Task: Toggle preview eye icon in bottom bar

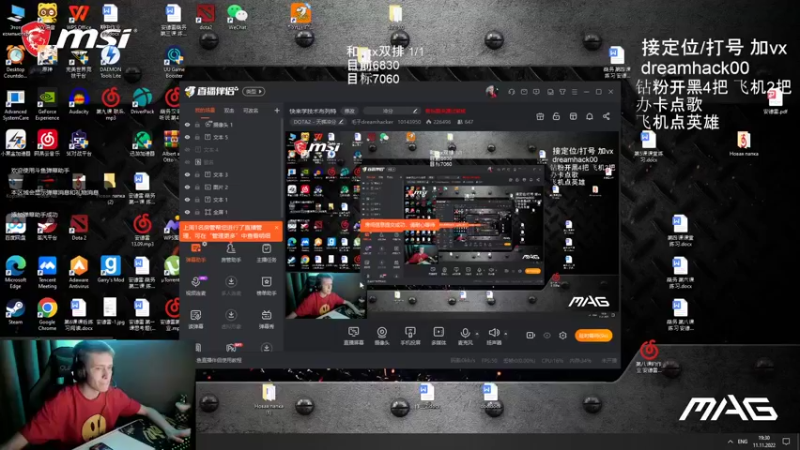Action: 547,335
